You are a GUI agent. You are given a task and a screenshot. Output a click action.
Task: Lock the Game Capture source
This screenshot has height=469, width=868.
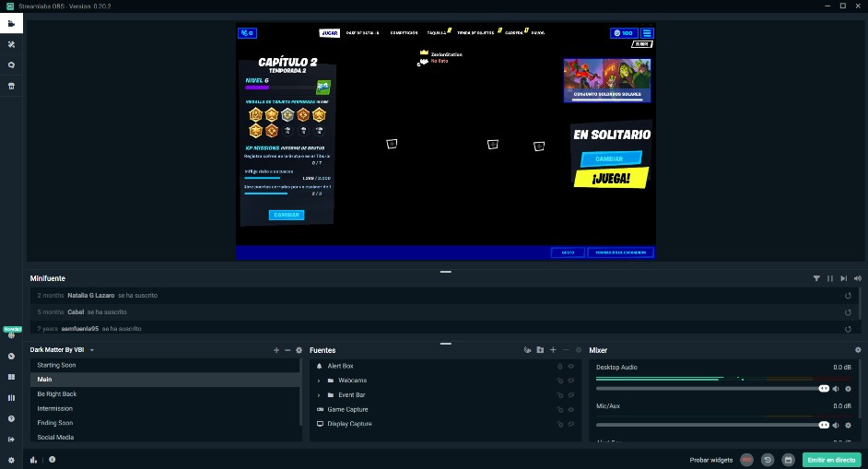click(559, 409)
